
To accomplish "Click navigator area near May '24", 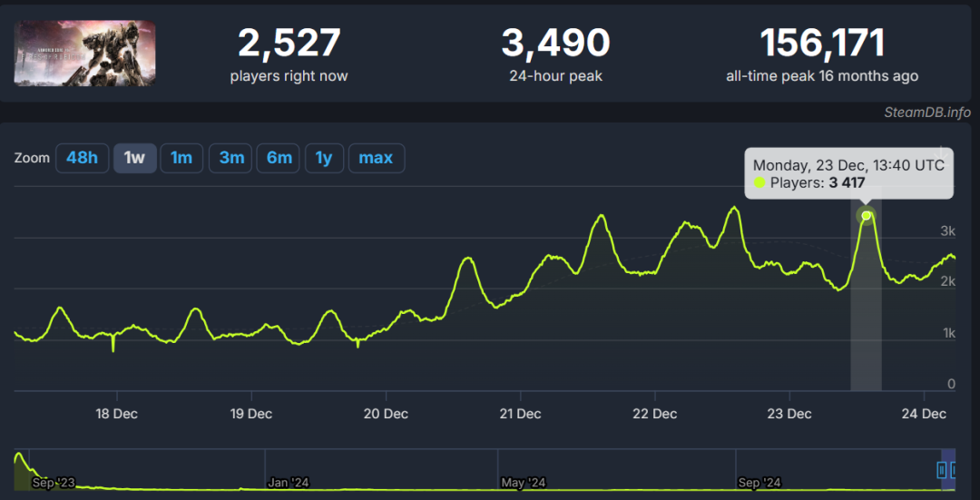I will (x=524, y=483).
